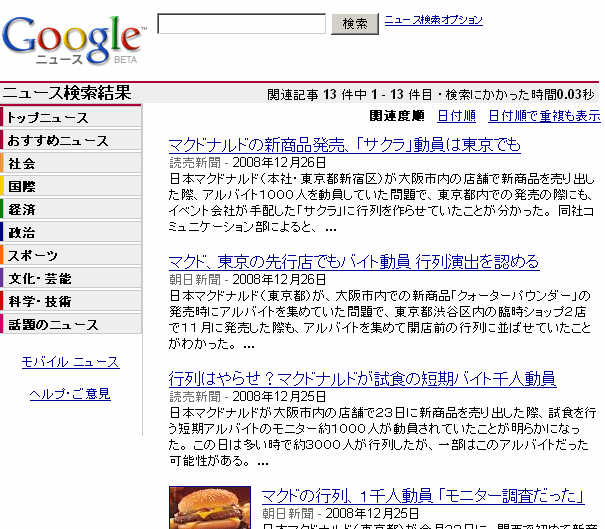The image size is (605, 529).
Task: Click the 関連記事 13 件中 result count text
Action: pyautogui.click(x=317, y=94)
